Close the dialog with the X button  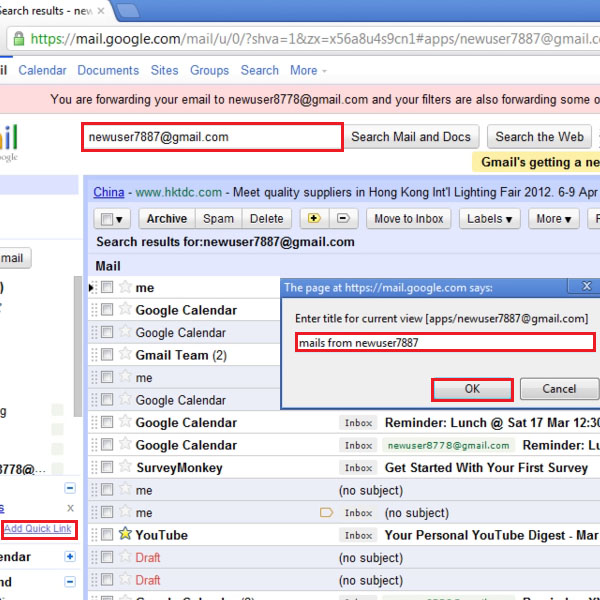586,286
